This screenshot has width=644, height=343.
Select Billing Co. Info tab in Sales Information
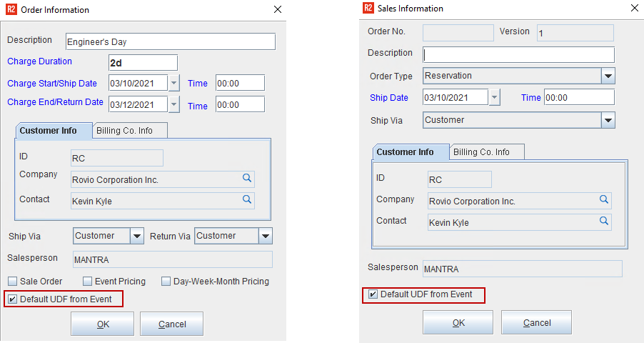point(488,151)
